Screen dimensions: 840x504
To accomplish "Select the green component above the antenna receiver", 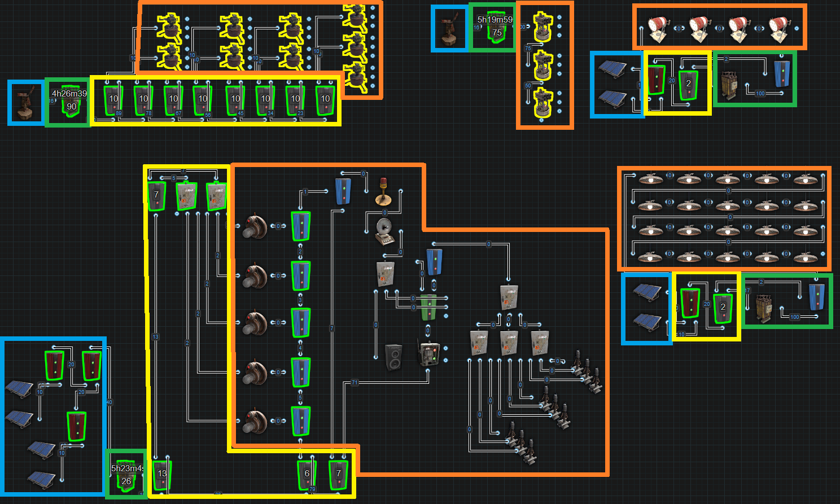I will pos(429,306).
